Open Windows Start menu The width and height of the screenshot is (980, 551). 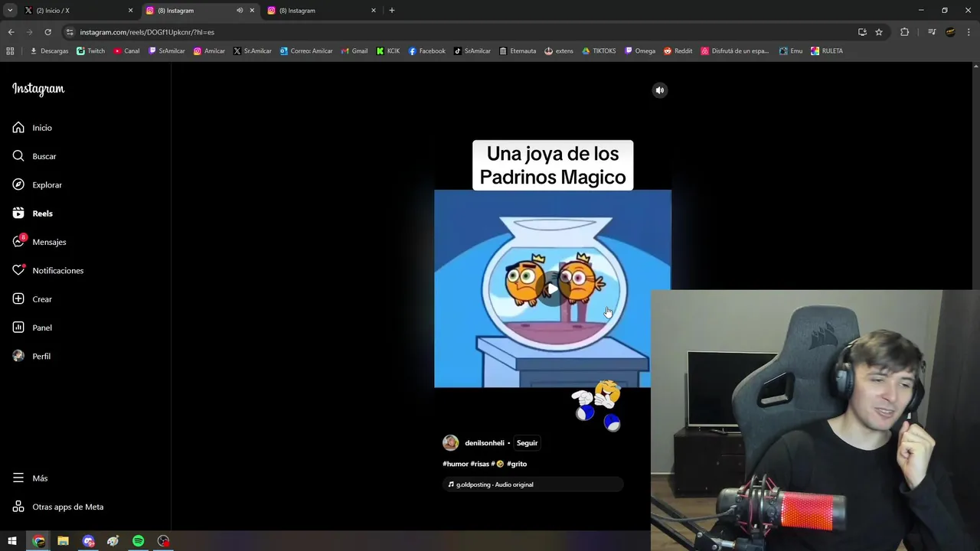tap(12, 541)
